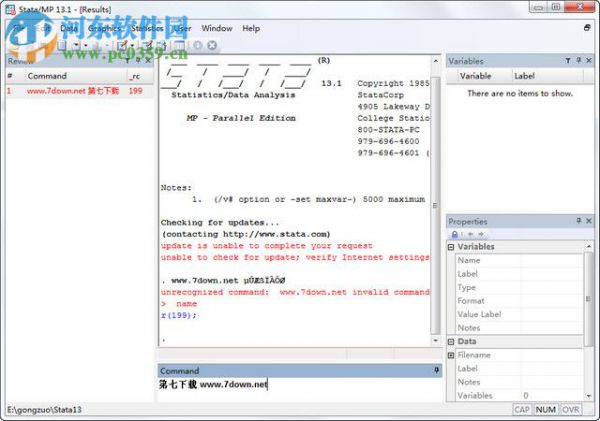Image resolution: width=600 pixels, height=421 pixels.
Task: Select Label row under Data section
Action: (519, 369)
